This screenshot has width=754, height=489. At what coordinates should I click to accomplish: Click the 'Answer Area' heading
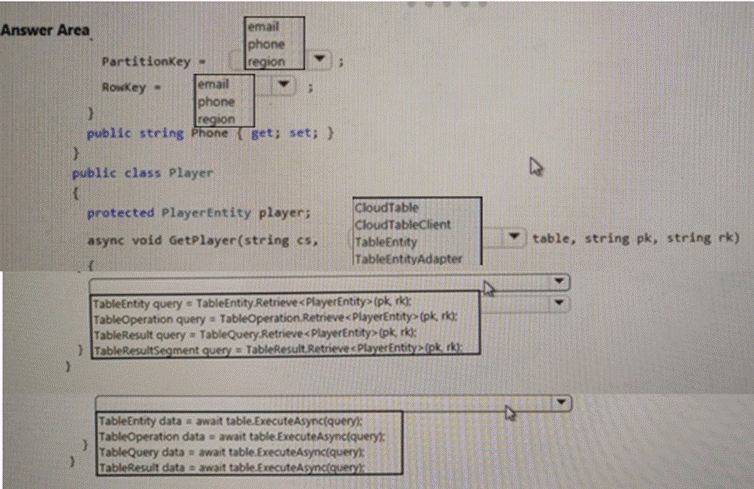(45, 30)
